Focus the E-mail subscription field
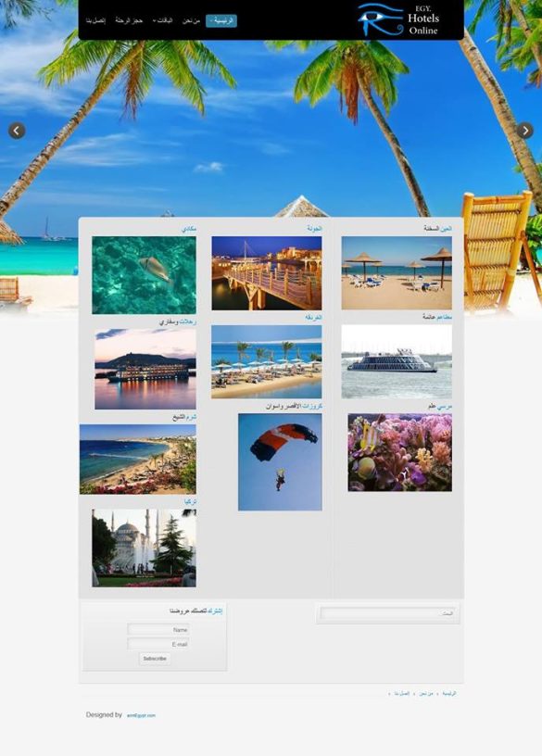 point(158,644)
